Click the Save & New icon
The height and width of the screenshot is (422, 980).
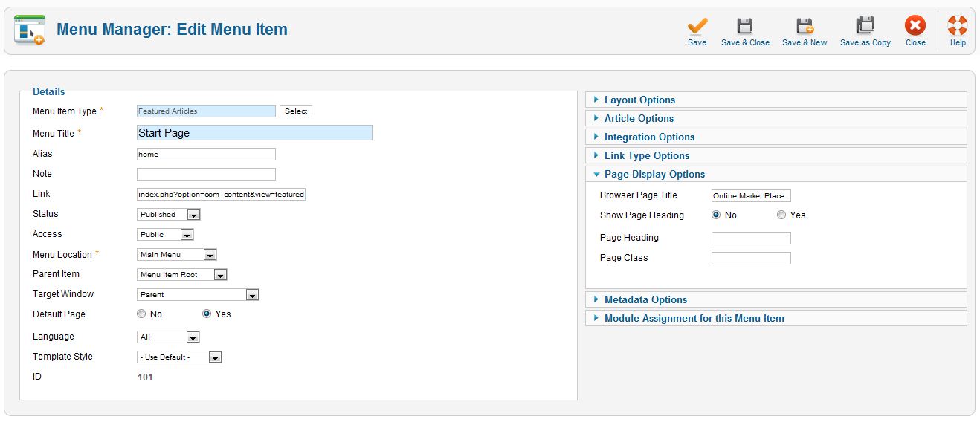click(805, 27)
